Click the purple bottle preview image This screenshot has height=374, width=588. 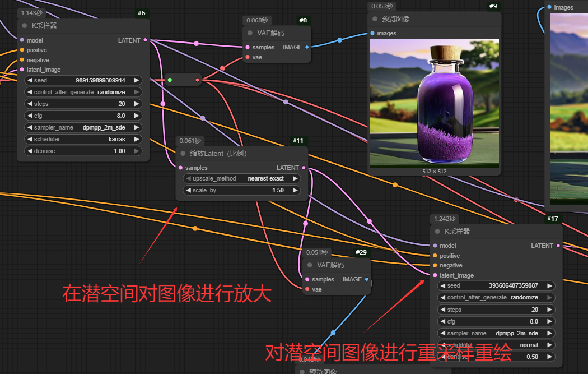(x=434, y=103)
